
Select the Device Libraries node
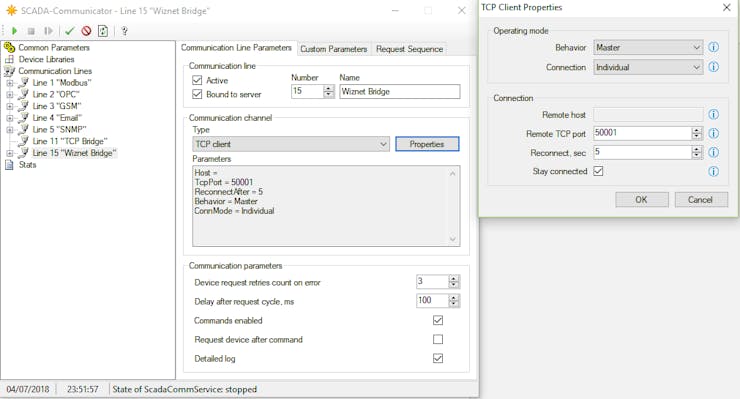(46, 59)
